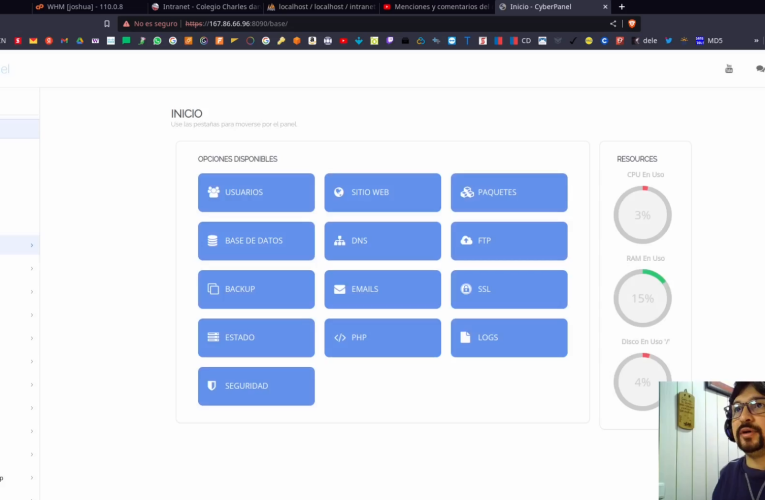Screen dimensions: 765x500
Task: Open the yellow cloud bookmark
Action: (421, 40)
